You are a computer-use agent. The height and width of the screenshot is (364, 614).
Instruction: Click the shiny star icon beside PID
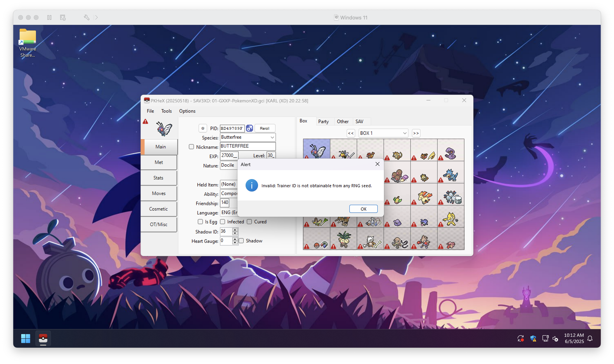203,128
